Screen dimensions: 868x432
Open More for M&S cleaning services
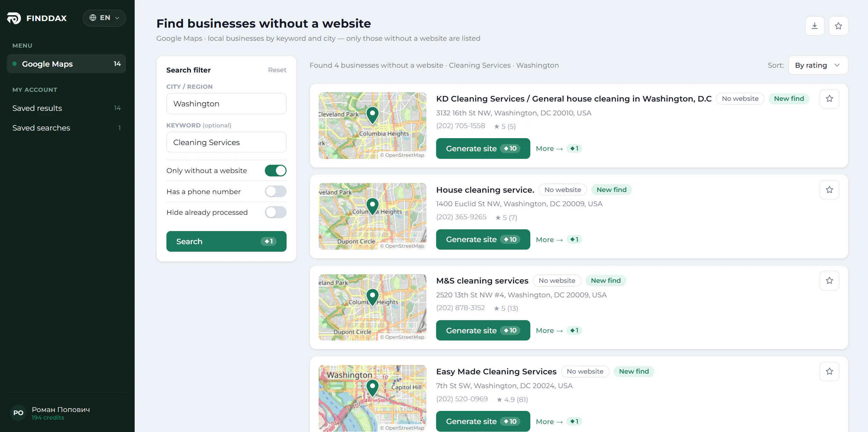coord(558,330)
